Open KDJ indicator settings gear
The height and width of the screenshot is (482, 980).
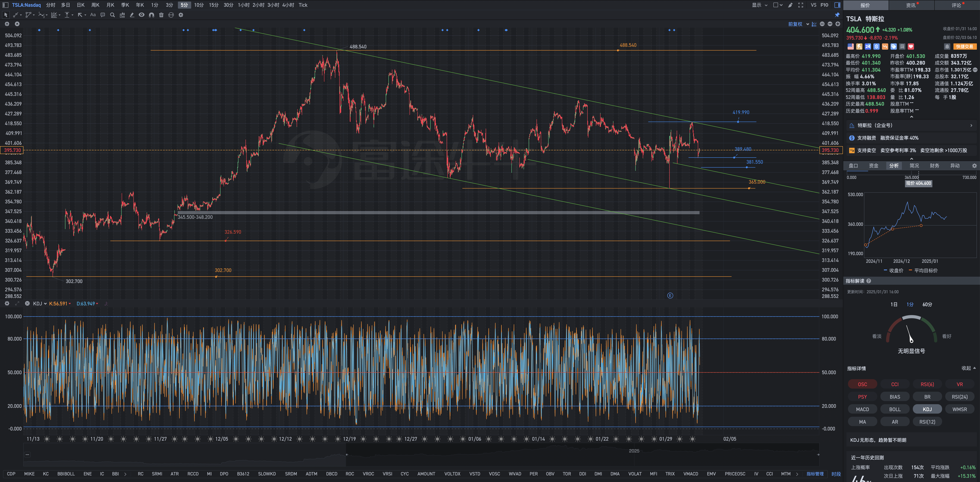click(7, 303)
